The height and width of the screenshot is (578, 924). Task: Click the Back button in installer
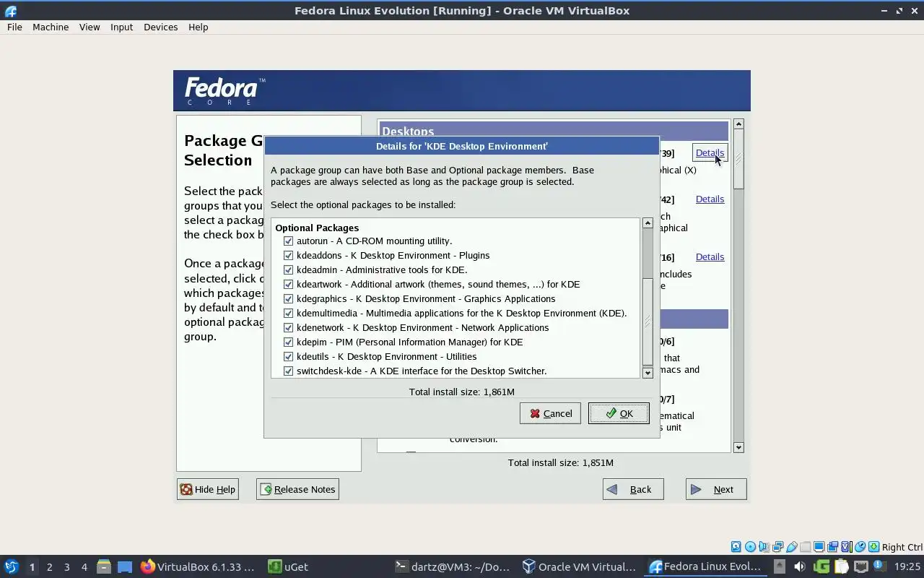pyautogui.click(x=633, y=489)
